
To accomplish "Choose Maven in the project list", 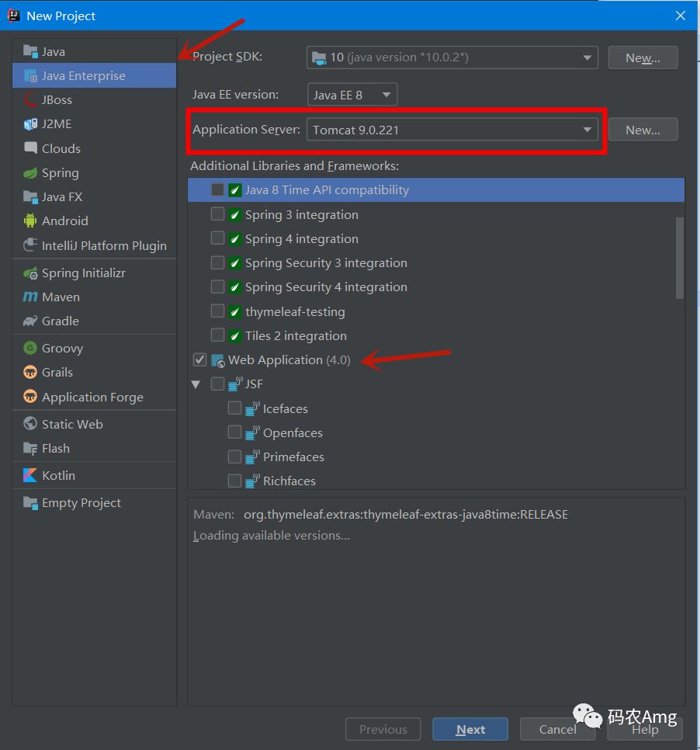I will pyautogui.click(x=94, y=297).
